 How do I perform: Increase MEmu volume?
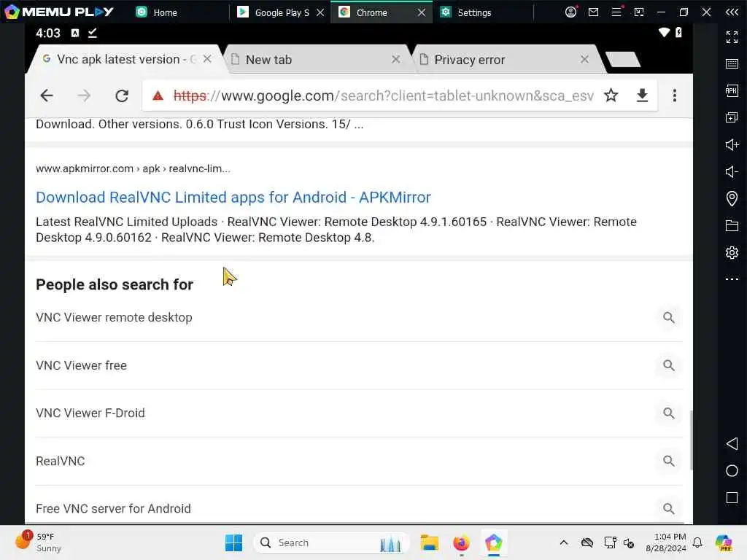point(732,145)
